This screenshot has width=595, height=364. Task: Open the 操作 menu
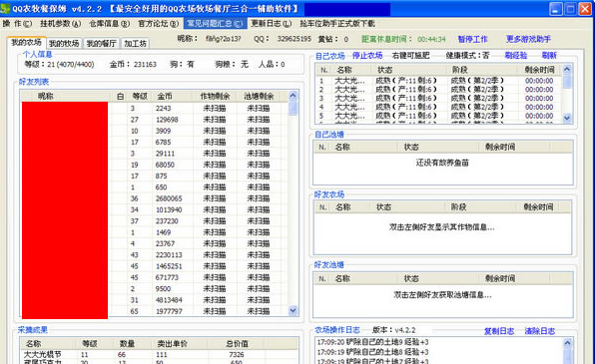[x=17, y=24]
